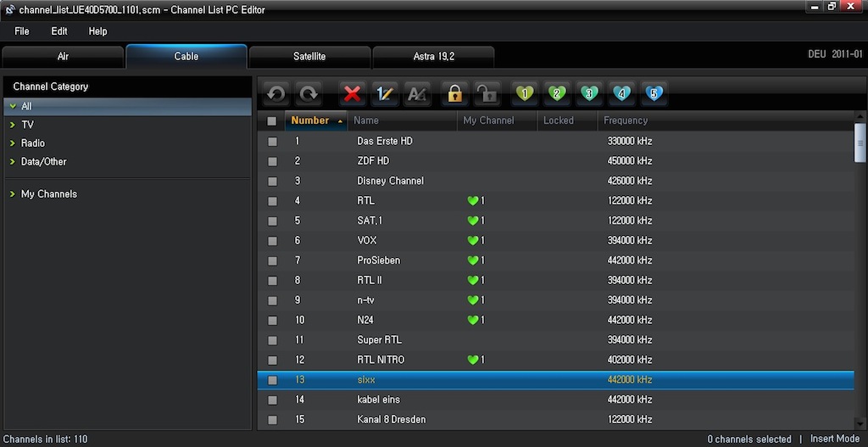
Task: Switch to the Satellite tab
Action: pyautogui.click(x=309, y=57)
